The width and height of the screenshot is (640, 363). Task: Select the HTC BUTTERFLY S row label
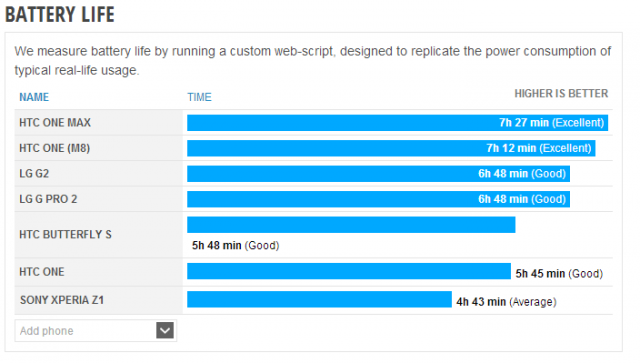(x=65, y=234)
